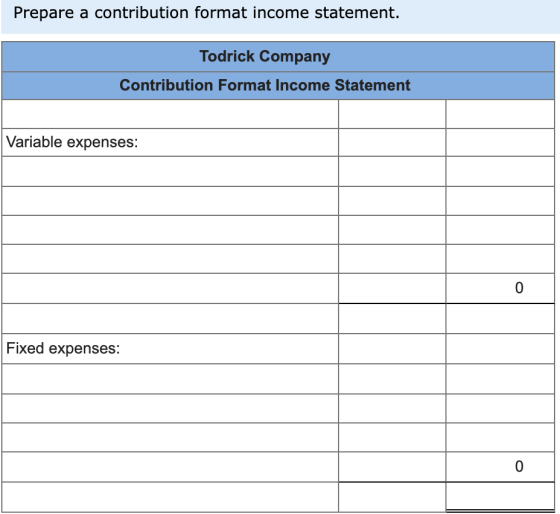The width and height of the screenshot is (560, 514).
Task: Select the middle-column cell in the 'Variable expenses:' row
Action: (392, 143)
